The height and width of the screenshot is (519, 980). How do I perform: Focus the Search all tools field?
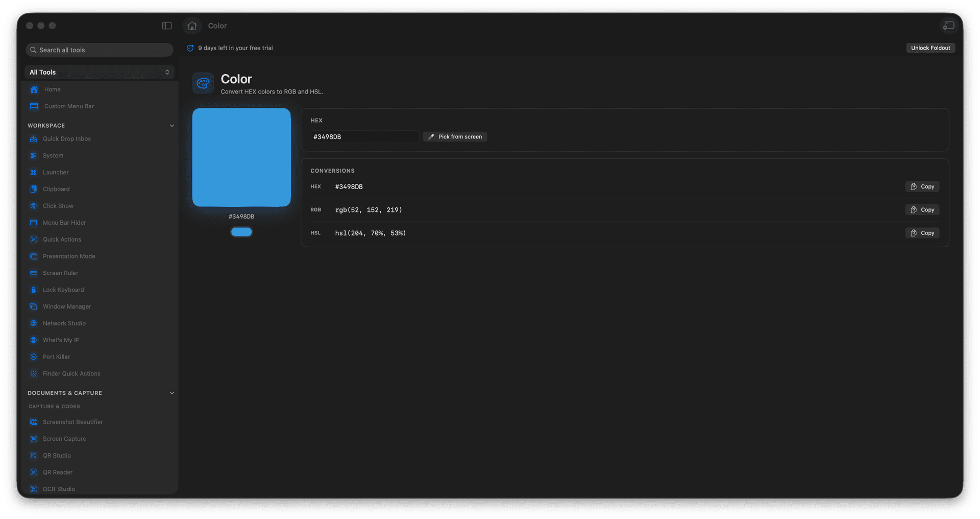click(x=100, y=50)
